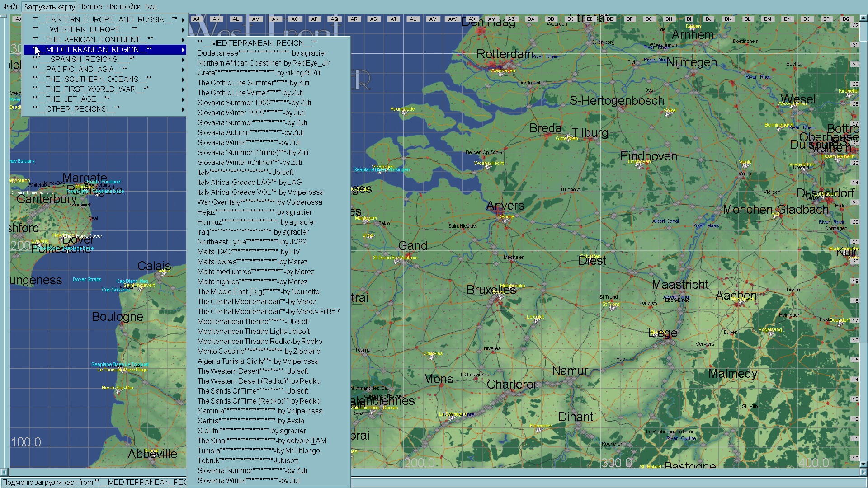This screenshot has height=488, width=868.
Task: Select Crete map by viking4570
Action: coord(258,73)
